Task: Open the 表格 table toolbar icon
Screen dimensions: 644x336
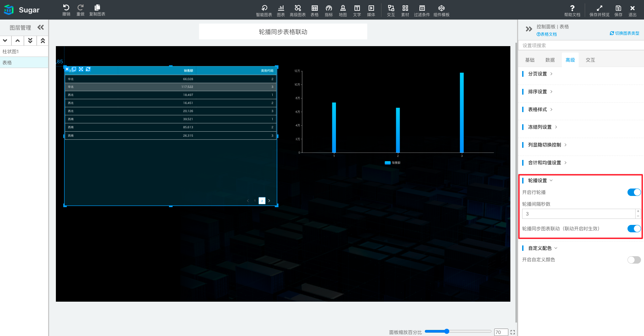Action: pyautogui.click(x=314, y=8)
